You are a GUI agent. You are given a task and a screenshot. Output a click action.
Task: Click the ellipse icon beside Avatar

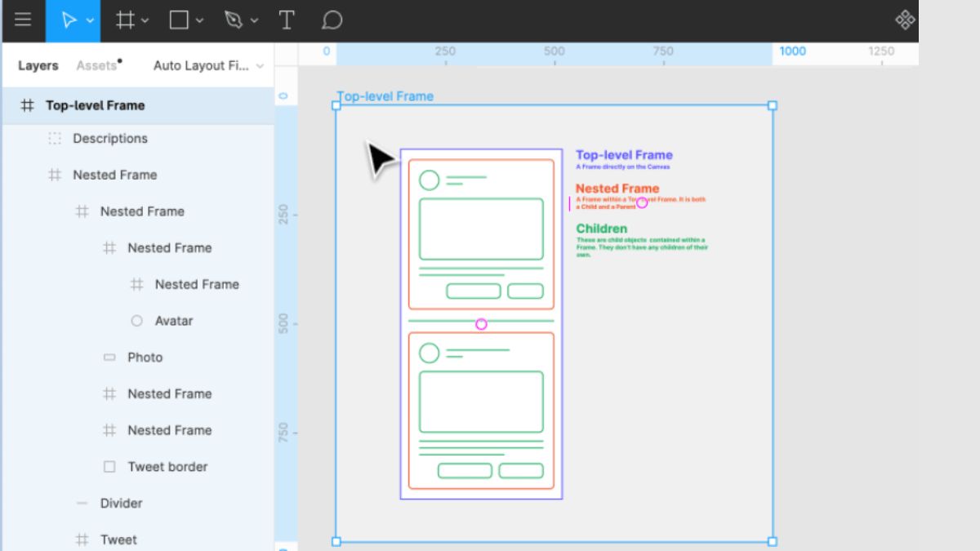(x=137, y=321)
